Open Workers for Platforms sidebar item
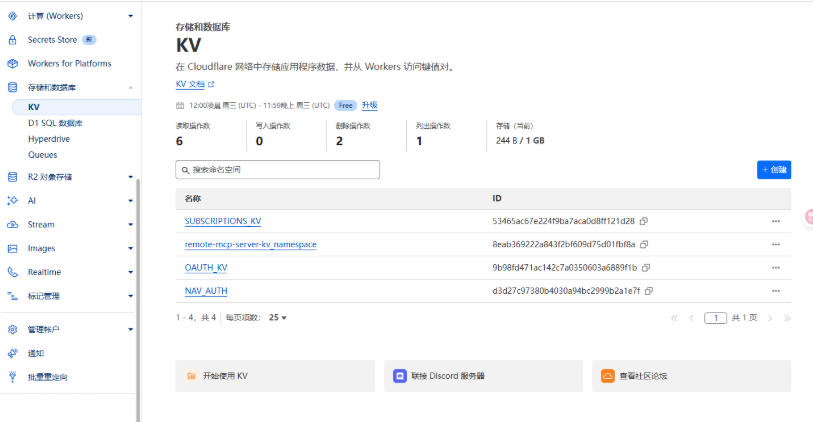Screen dimensions: 813x422 tap(69, 64)
